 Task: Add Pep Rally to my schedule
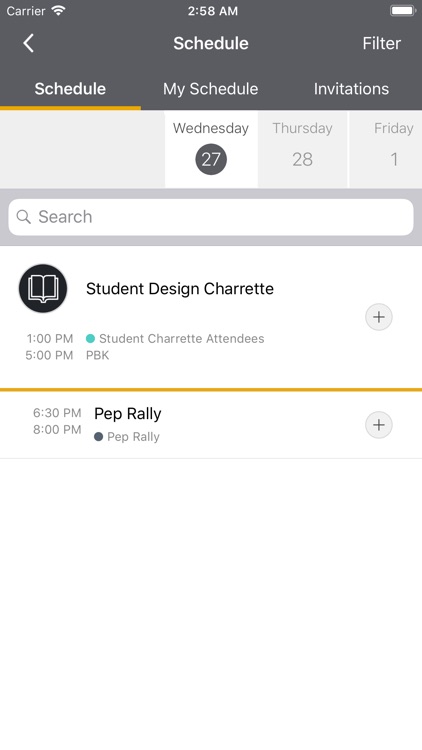click(378, 425)
